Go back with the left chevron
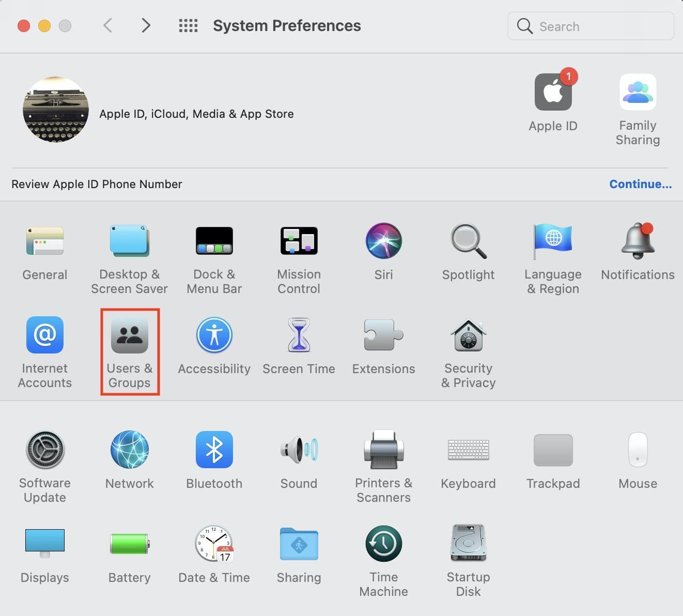This screenshot has height=616, width=683. (107, 25)
